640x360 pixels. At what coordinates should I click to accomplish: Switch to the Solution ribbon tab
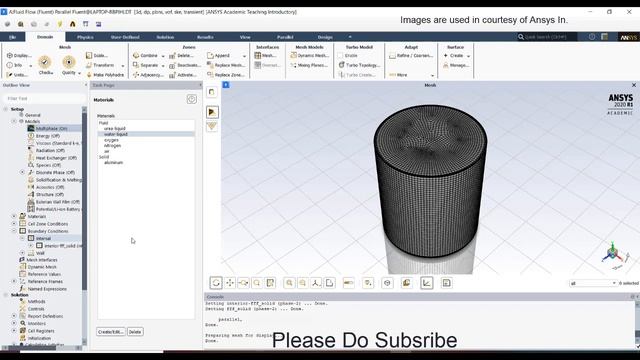[x=165, y=37]
